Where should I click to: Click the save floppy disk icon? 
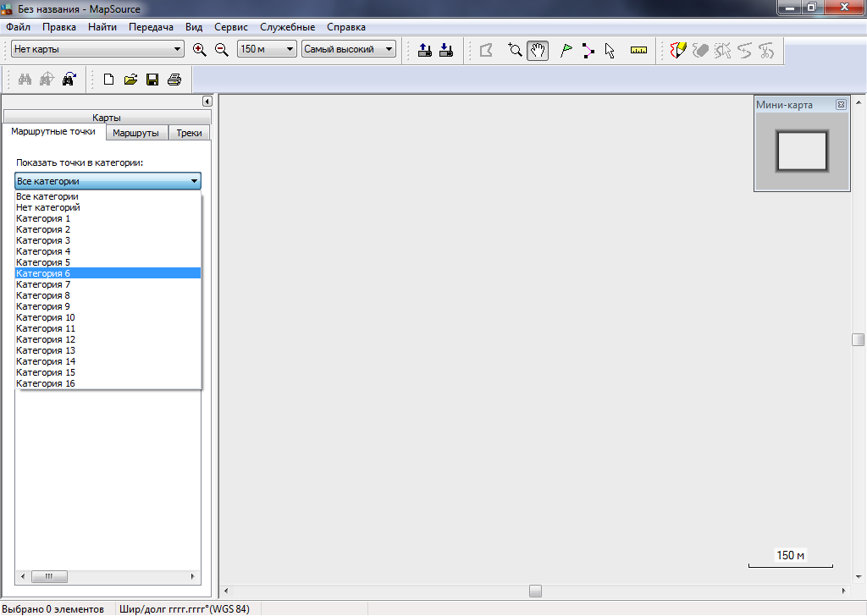point(152,80)
